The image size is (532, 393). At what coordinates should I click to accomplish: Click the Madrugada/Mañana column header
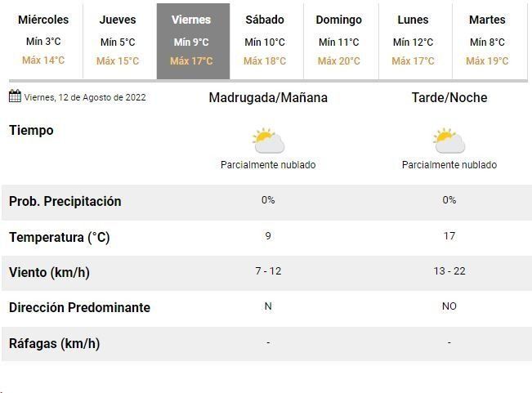pyautogui.click(x=268, y=98)
